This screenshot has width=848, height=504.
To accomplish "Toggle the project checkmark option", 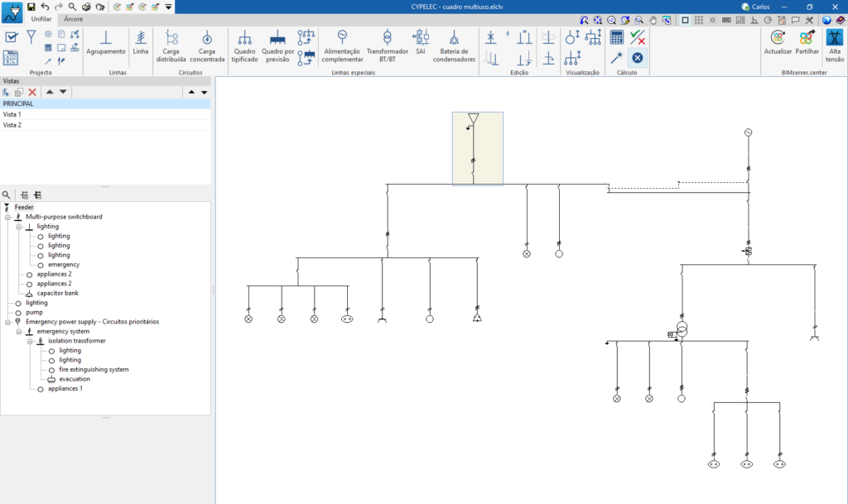I will click(12, 36).
